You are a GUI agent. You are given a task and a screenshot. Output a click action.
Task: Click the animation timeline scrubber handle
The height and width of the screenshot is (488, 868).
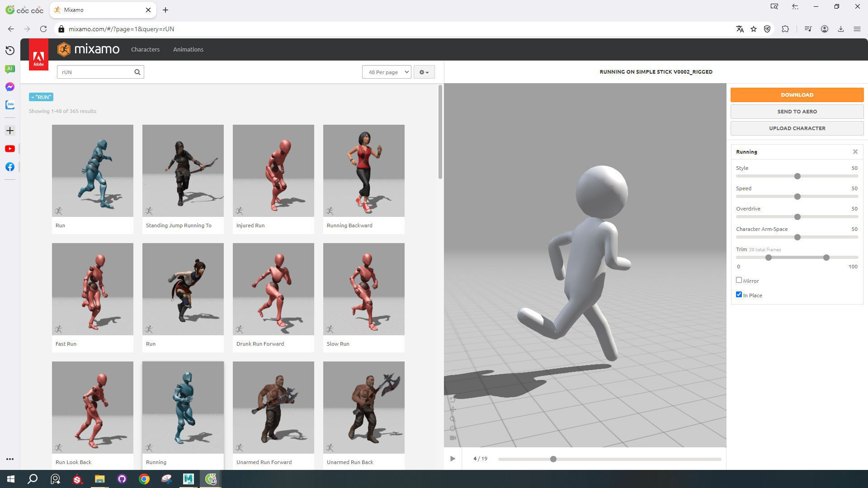coord(553,459)
